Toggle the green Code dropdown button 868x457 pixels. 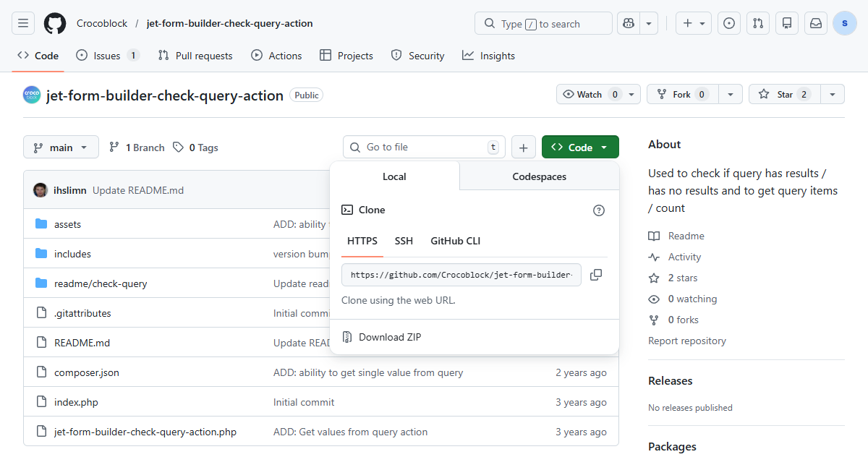(x=580, y=148)
